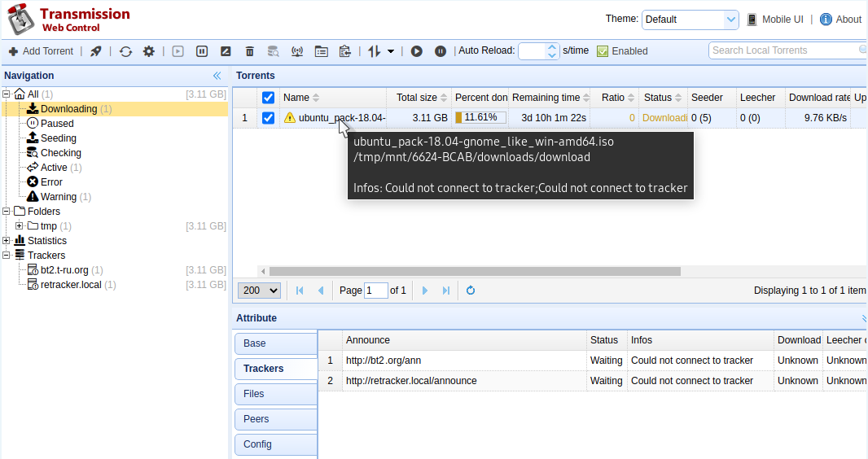The height and width of the screenshot is (459, 868).
Task: Open the Theme dropdown
Action: tap(690, 20)
